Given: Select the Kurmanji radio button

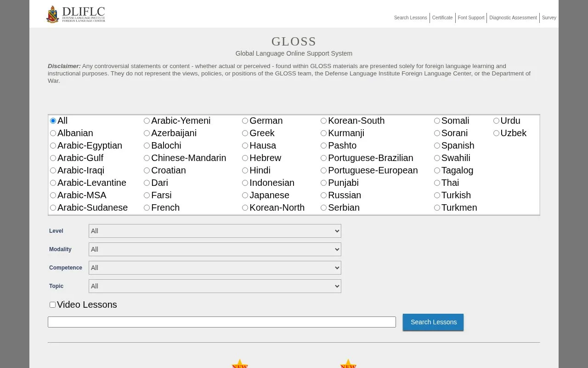Looking at the screenshot, I should [324, 133].
